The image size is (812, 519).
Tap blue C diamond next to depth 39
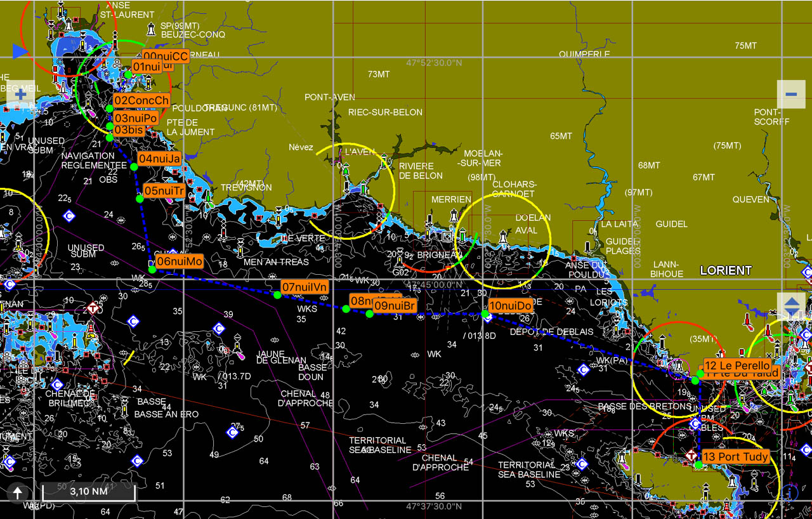tap(218, 329)
